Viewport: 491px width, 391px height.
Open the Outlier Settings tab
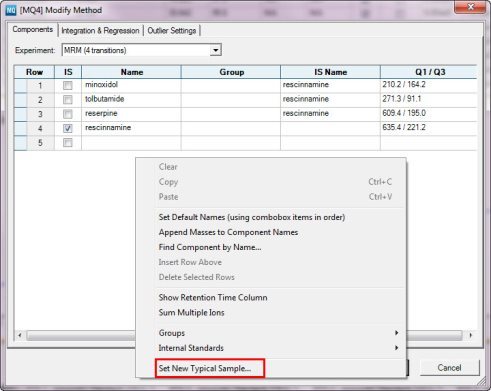pyautogui.click(x=172, y=31)
